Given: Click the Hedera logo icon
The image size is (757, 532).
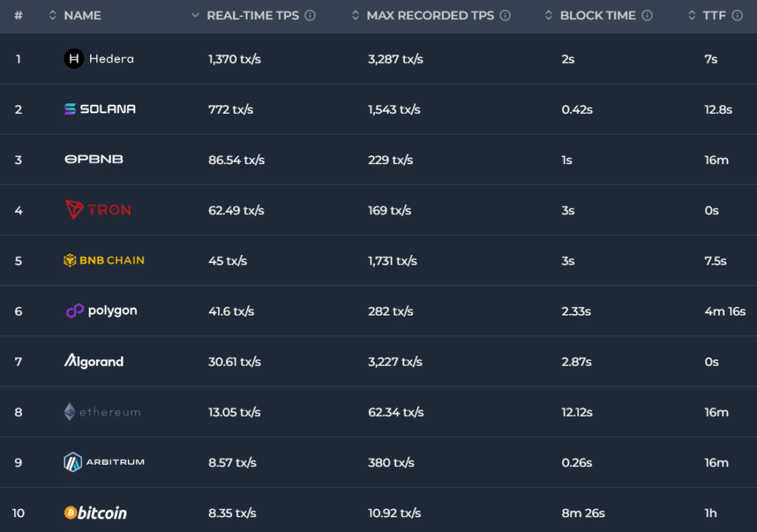Looking at the screenshot, I should (x=74, y=58).
